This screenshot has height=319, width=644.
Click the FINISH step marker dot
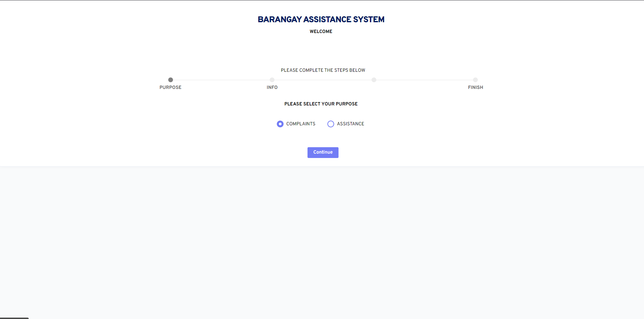click(475, 80)
